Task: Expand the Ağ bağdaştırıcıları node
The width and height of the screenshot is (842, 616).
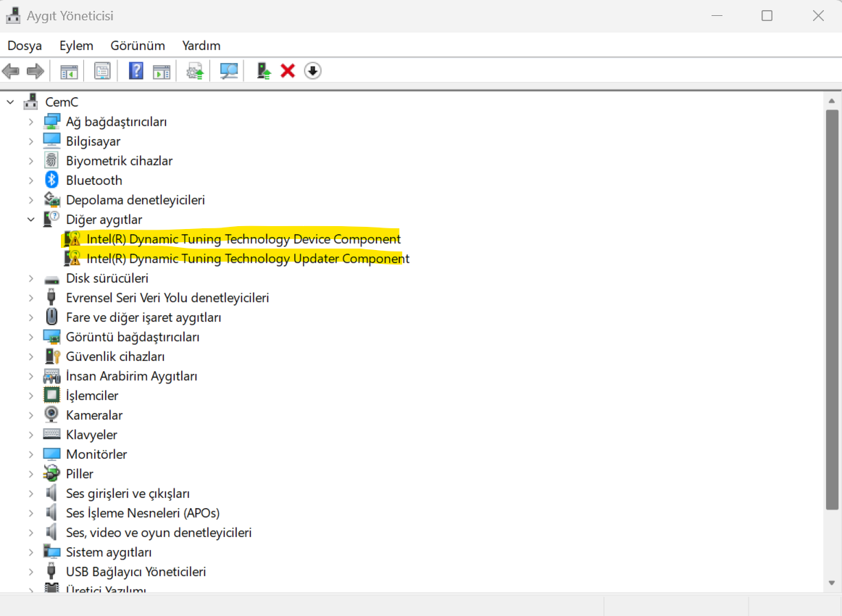Action: click(30, 122)
